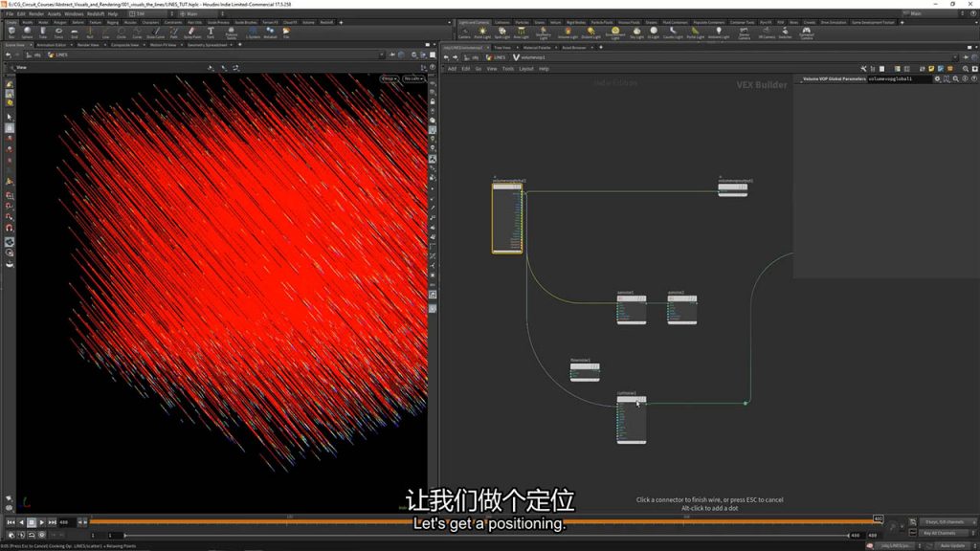Select the Circle shelf tool
This screenshot has width=980, height=551.
(x=122, y=32)
